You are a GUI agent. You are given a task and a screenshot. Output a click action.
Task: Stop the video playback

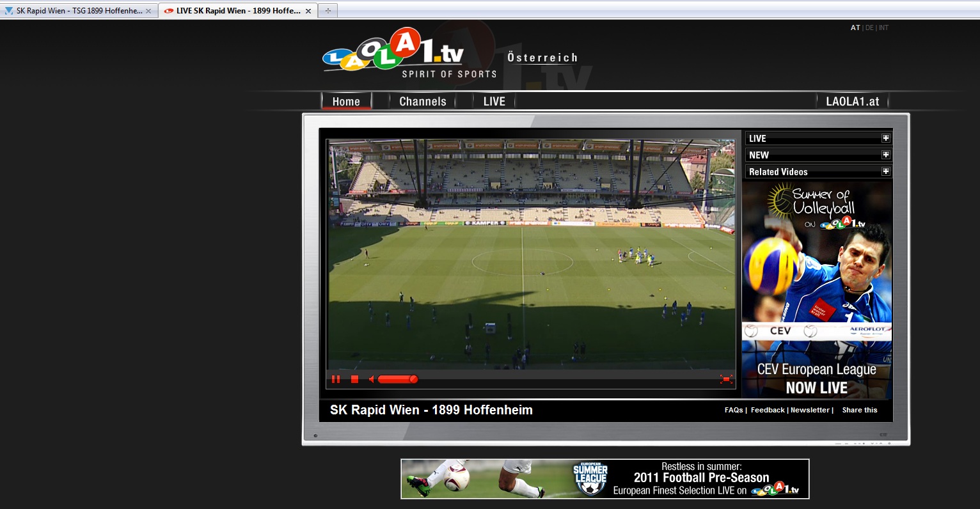[x=354, y=379]
